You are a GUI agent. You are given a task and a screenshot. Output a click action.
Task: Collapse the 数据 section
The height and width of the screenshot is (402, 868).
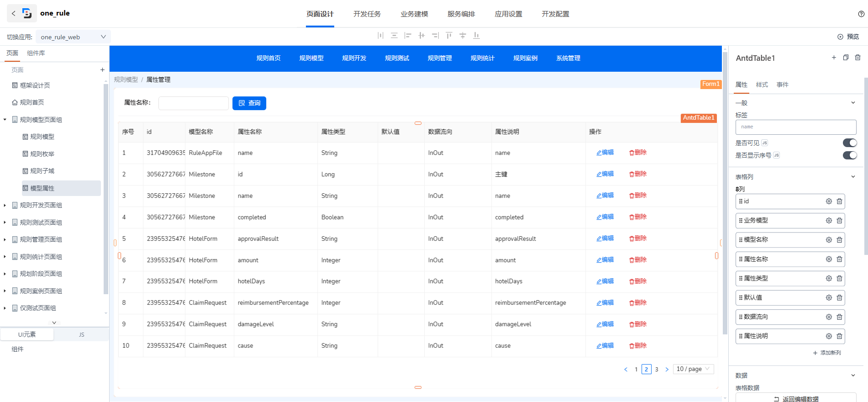click(853, 376)
